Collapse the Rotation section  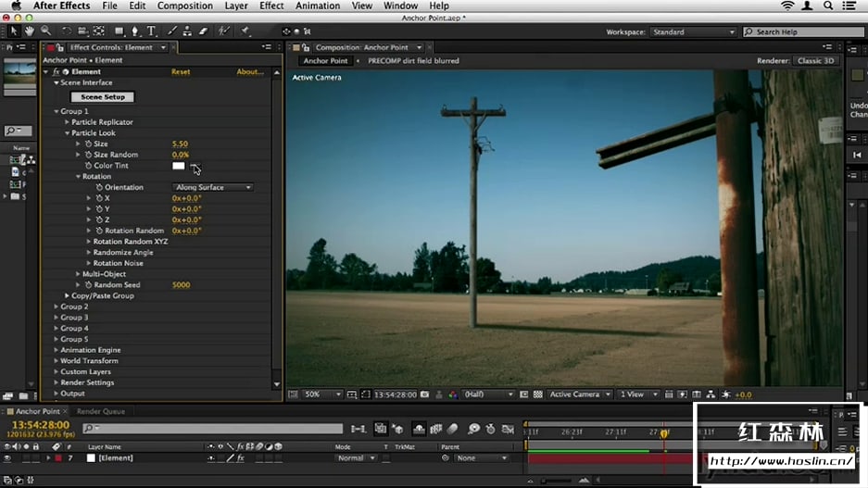point(78,177)
